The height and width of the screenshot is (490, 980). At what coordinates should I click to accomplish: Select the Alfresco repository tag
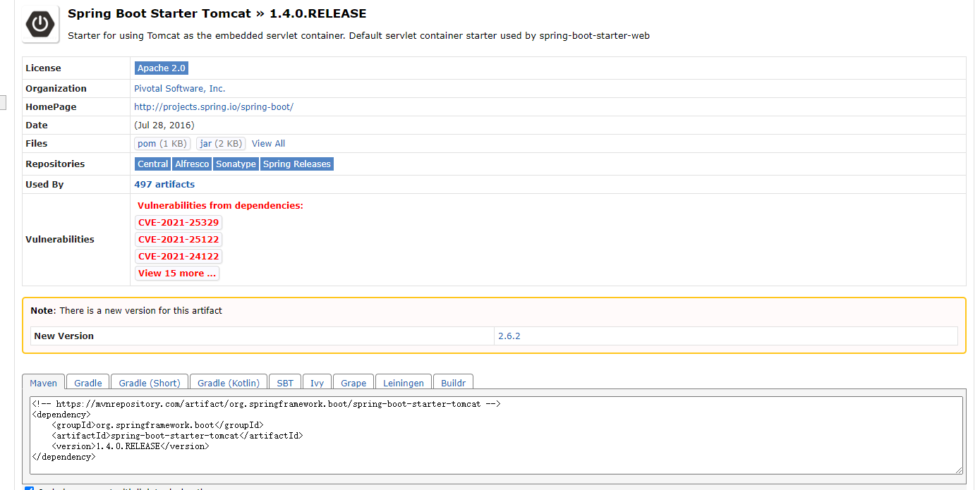pyautogui.click(x=192, y=164)
